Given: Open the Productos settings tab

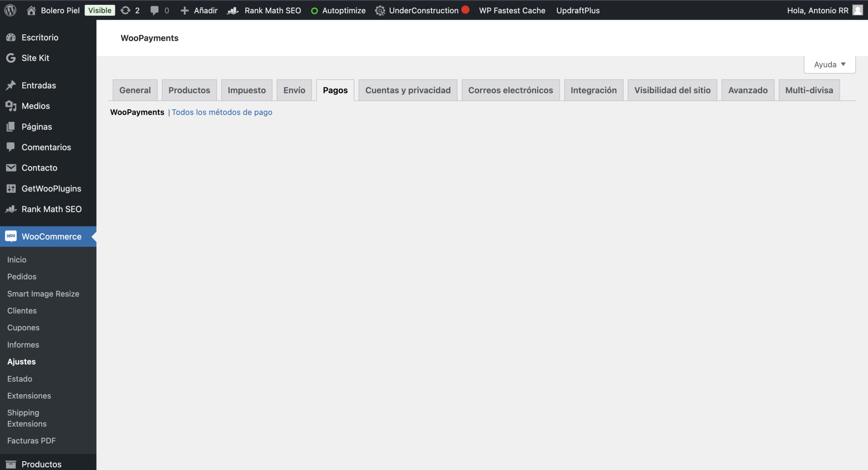Looking at the screenshot, I should tap(189, 90).
